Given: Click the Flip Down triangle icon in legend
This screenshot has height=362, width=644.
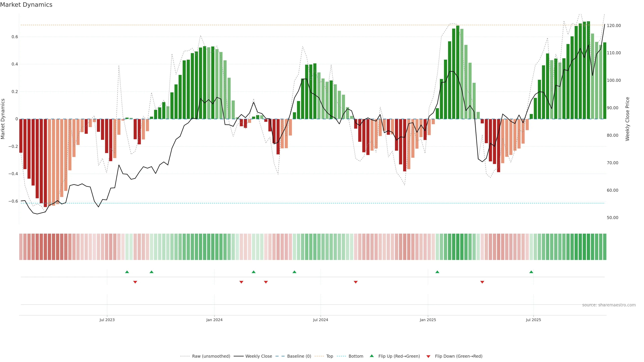Looking at the screenshot, I should 428,356.
